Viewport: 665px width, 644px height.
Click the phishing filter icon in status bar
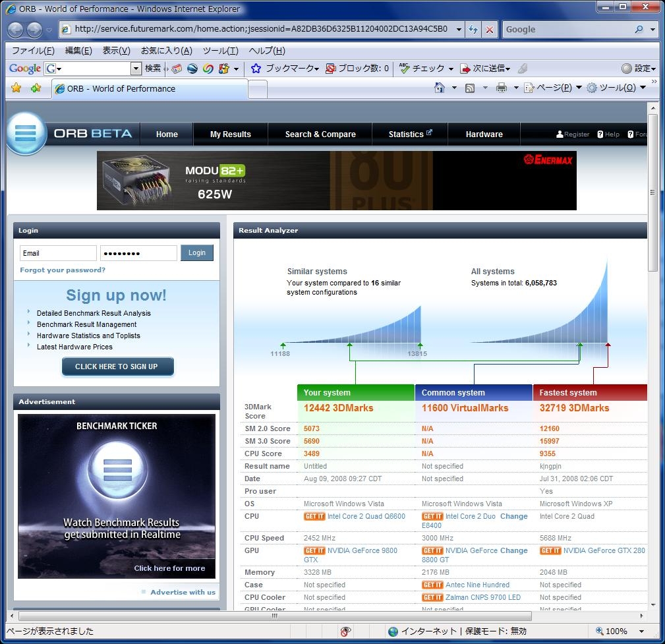345,631
